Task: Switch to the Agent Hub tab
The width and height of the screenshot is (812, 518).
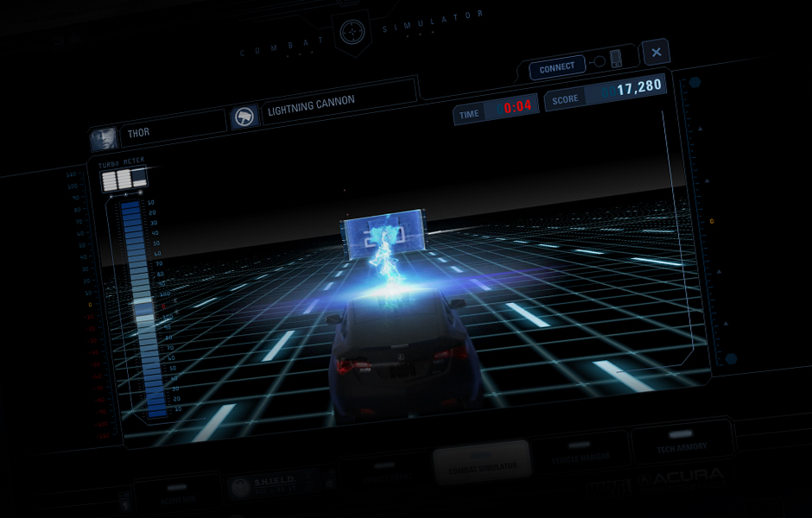Action: pyautogui.click(x=178, y=495)
